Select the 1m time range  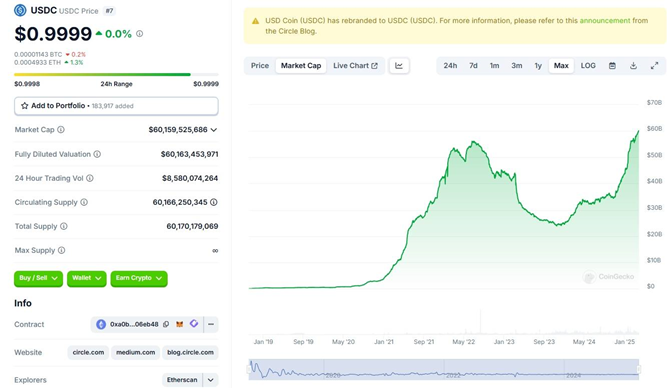click(494, 66)
